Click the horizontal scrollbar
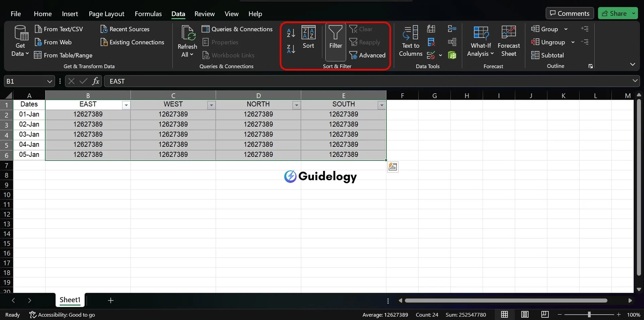The image size is (644, 320). pyautogui.click(x=506, y=301)
